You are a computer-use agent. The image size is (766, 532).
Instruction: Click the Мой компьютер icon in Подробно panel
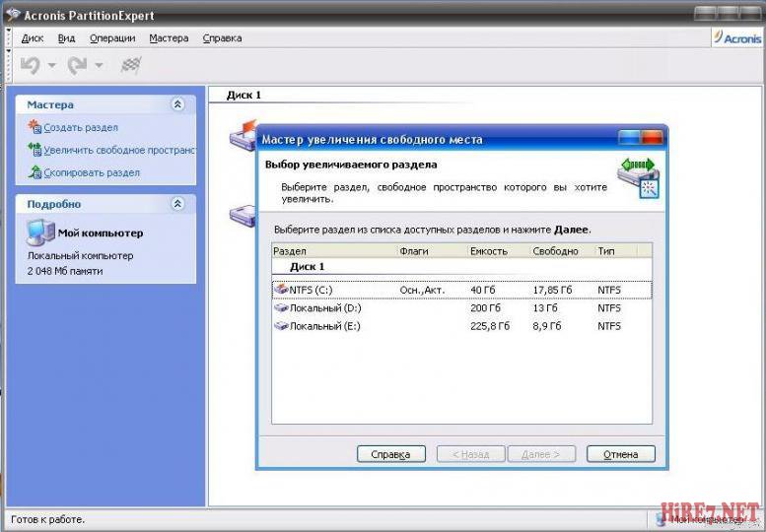point(39,233)
